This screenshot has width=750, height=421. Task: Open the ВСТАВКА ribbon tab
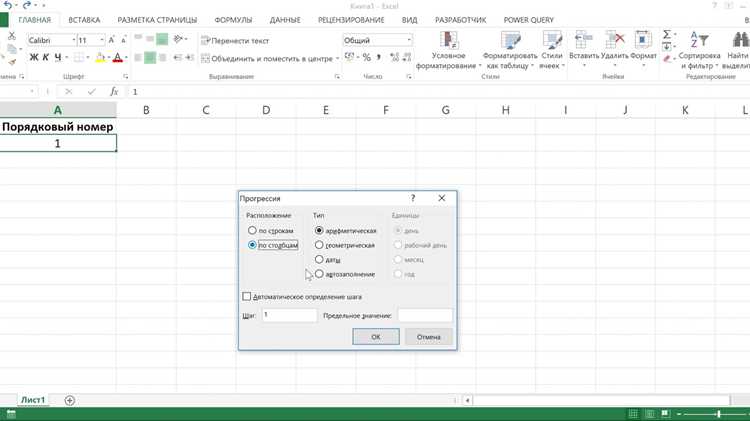coord(84,20)
